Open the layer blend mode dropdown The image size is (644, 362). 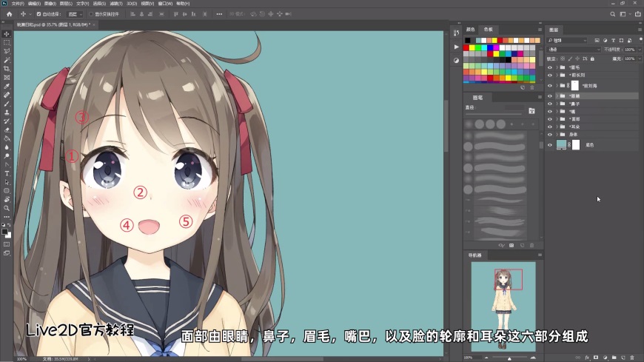coord(574,50)
